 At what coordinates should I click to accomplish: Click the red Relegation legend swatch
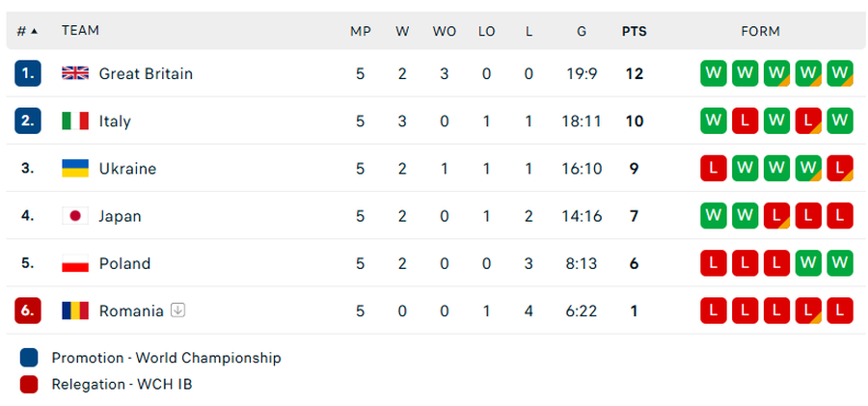pos(29,385)
